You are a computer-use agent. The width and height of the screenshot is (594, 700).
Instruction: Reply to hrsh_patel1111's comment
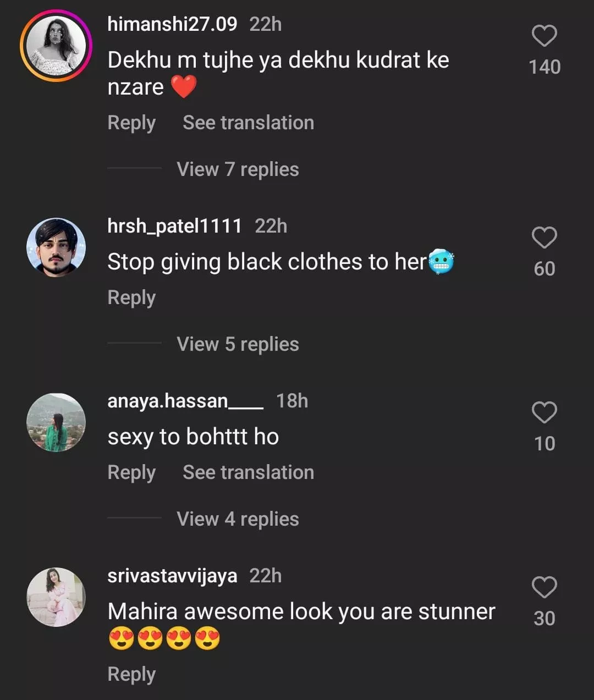tap(131, 297)
